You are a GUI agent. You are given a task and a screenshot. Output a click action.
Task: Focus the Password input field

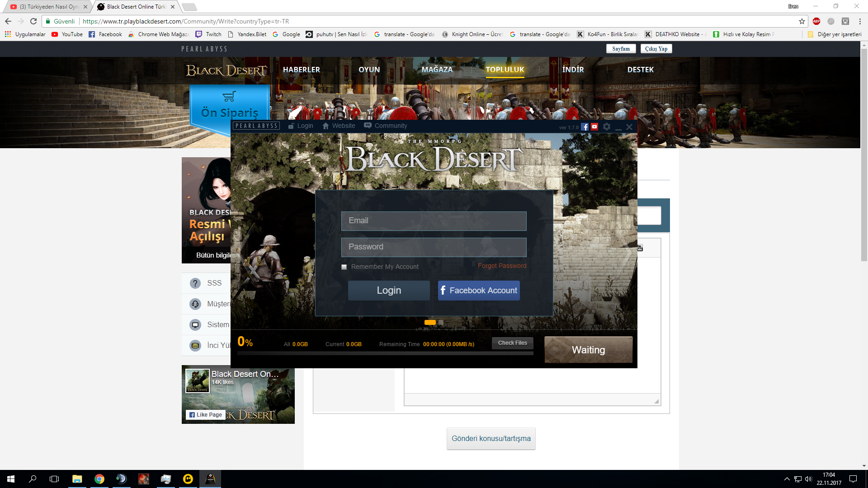click(434, 247)
